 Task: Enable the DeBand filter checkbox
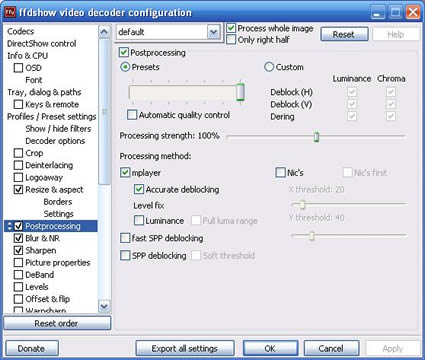[x=18, y=275]
